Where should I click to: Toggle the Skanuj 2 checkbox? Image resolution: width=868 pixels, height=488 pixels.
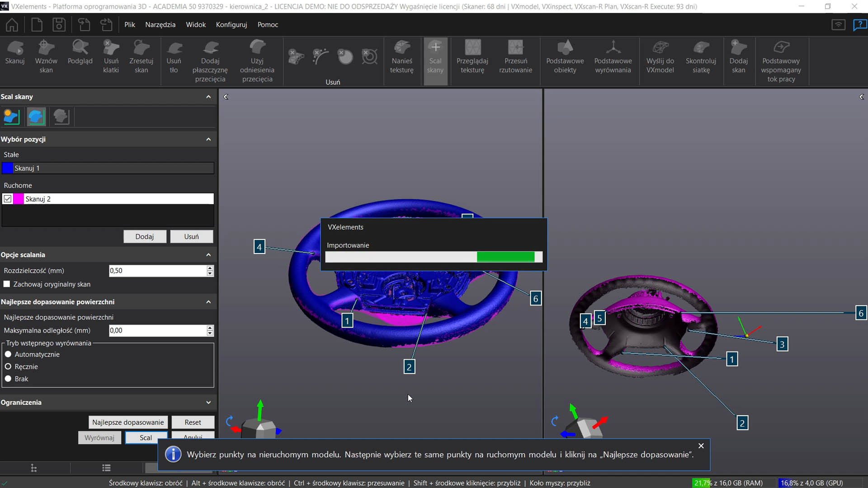tap(8, 199)
